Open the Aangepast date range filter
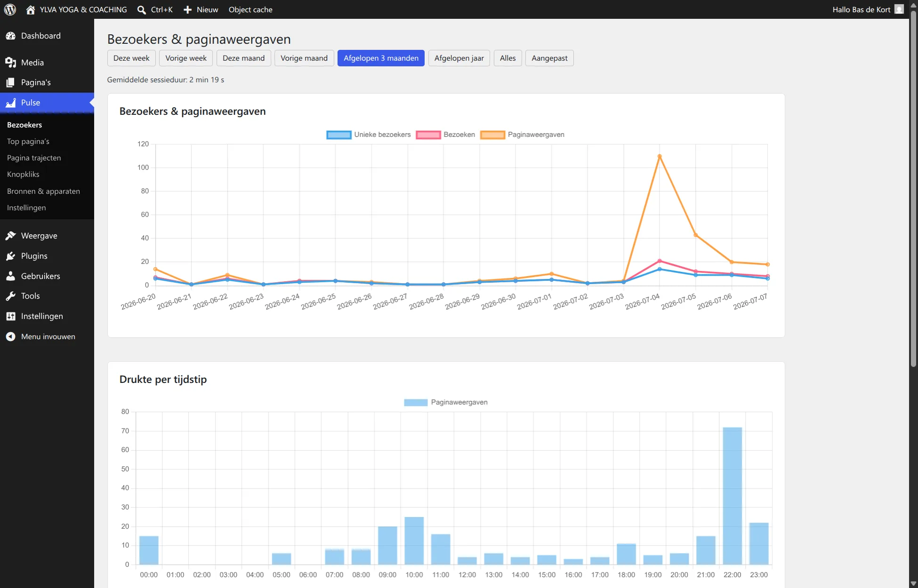Screen dimensions: 918x588 coord(549,58)
